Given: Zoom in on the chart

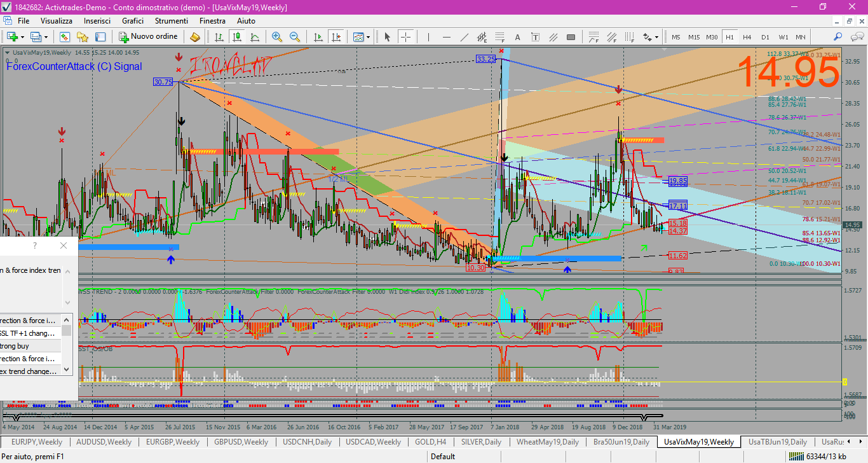Looking at the screenshot, I should pyautogui.click(x=276, y=37).
